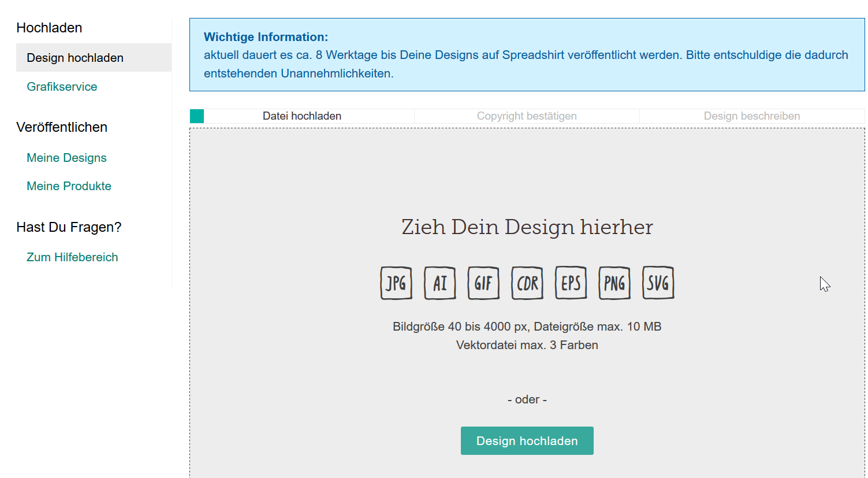
Task: Select Design hochladen in sidebar
Action: [75, 58]
